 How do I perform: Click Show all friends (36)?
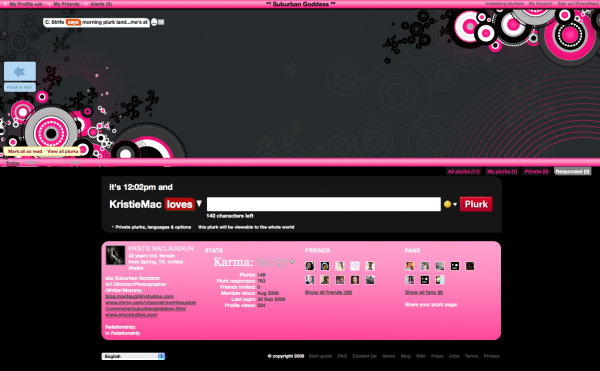tap(328, 292)
